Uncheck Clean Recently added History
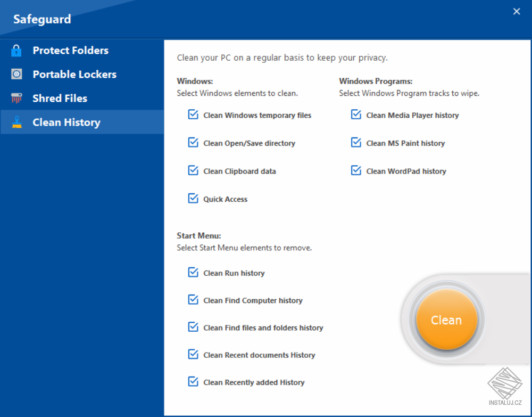532x417 pixels. click(193, 381)
